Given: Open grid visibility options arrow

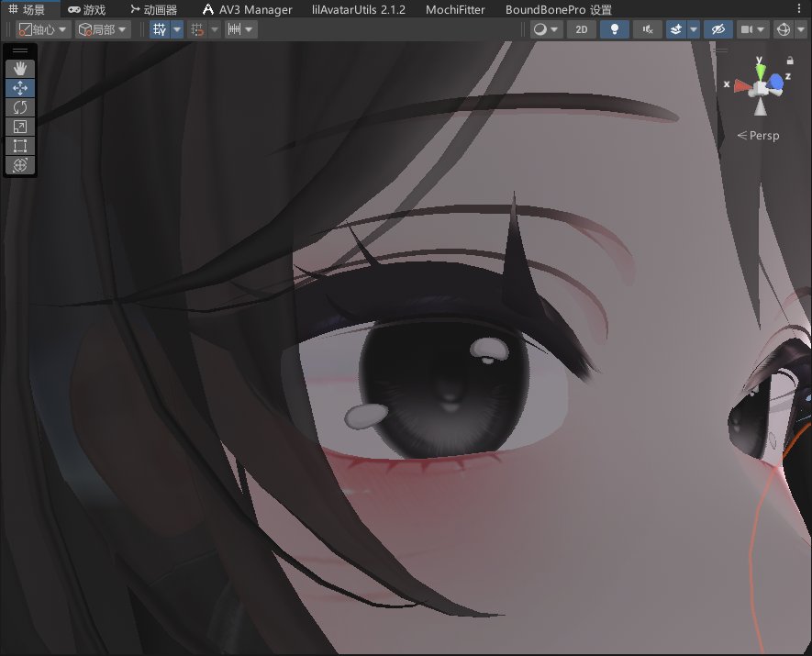Looking at the screenshot, I should point(177,29).
